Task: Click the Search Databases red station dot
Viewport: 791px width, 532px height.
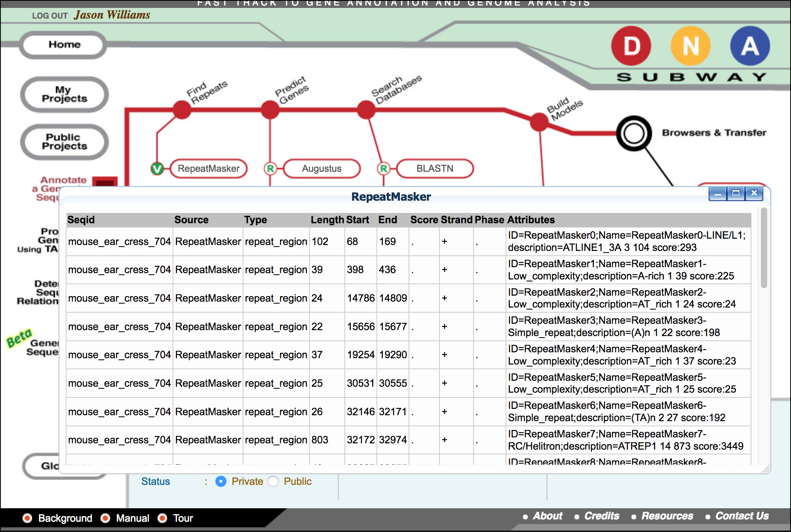Action: 366,110
